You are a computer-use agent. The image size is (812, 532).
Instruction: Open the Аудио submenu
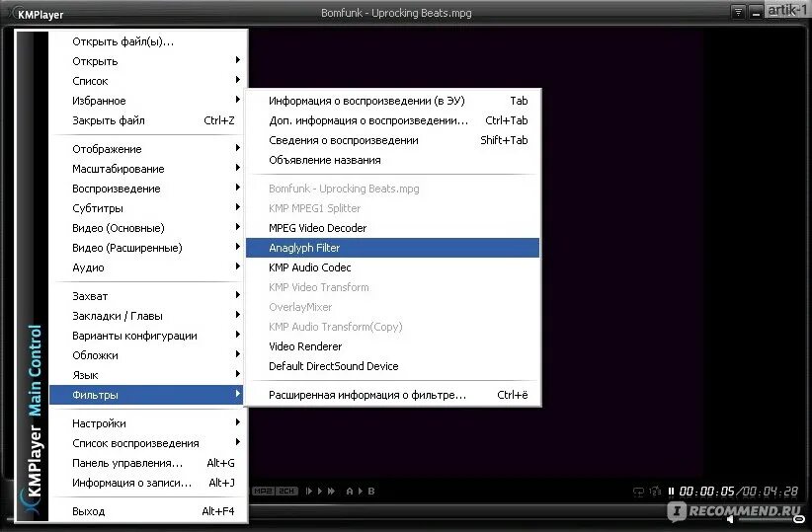[148, 267]
